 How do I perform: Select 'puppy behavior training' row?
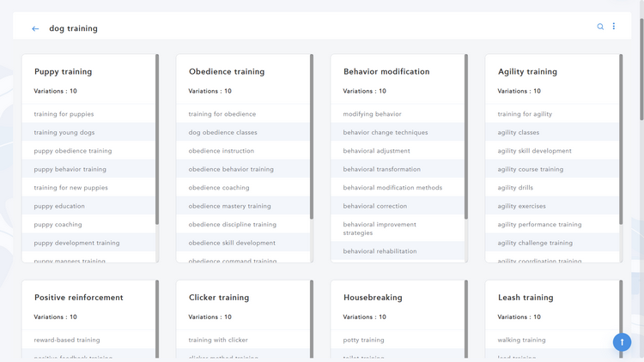(x=88, y=169)
